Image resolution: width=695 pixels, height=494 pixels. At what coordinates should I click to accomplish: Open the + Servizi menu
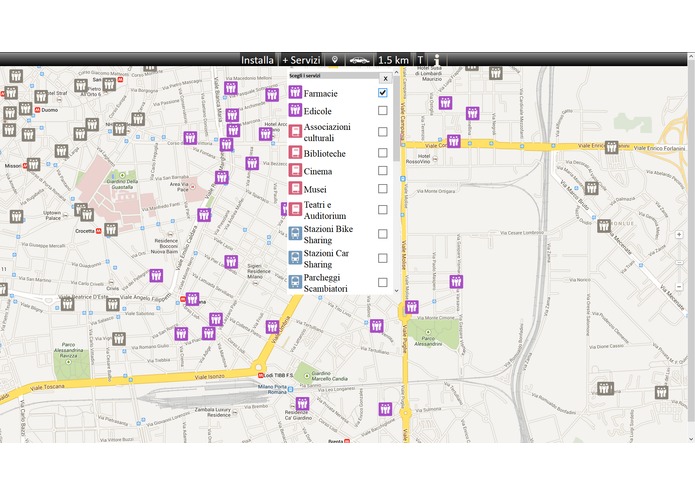pos(301,60)
